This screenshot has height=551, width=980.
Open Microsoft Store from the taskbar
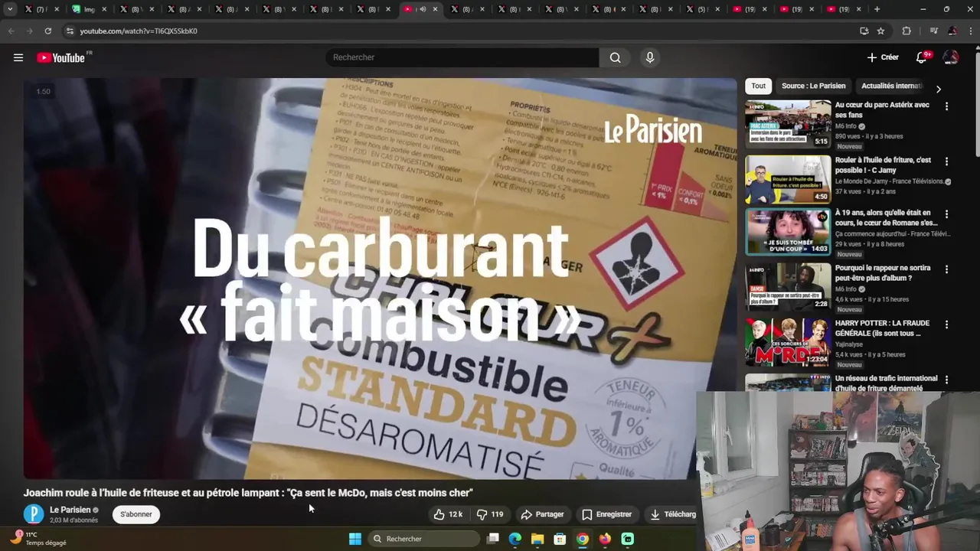click(x=560, y=539)
